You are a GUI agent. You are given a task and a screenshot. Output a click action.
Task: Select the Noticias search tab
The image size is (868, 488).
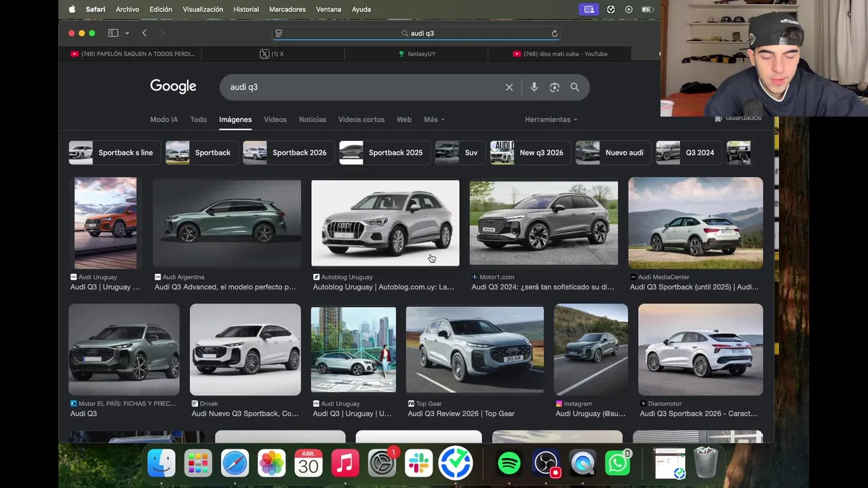pos(313,119)
